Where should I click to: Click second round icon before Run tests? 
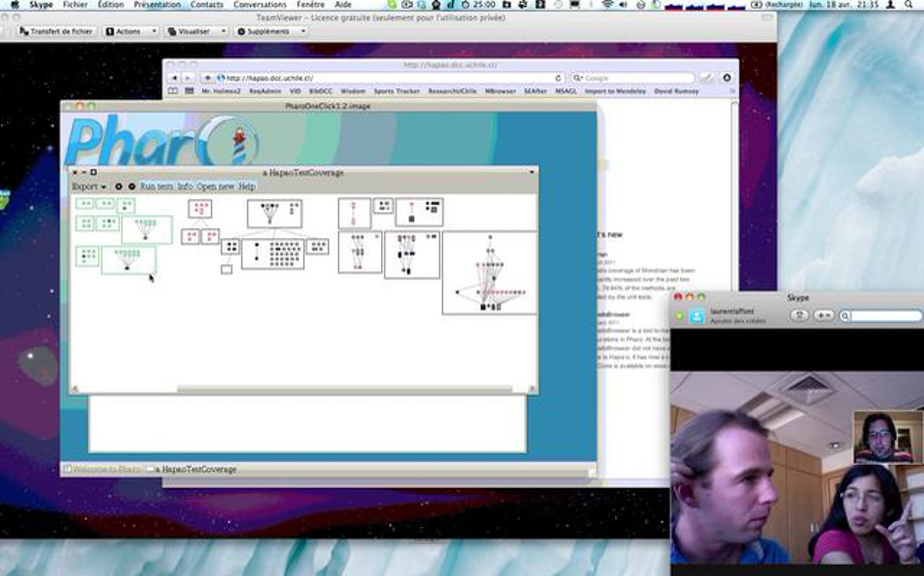tap(132, 187)
